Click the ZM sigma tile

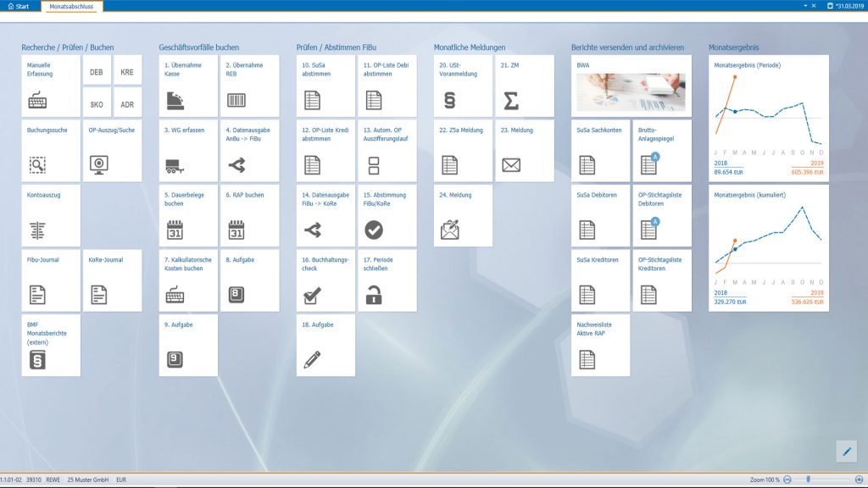click(524, 86)
